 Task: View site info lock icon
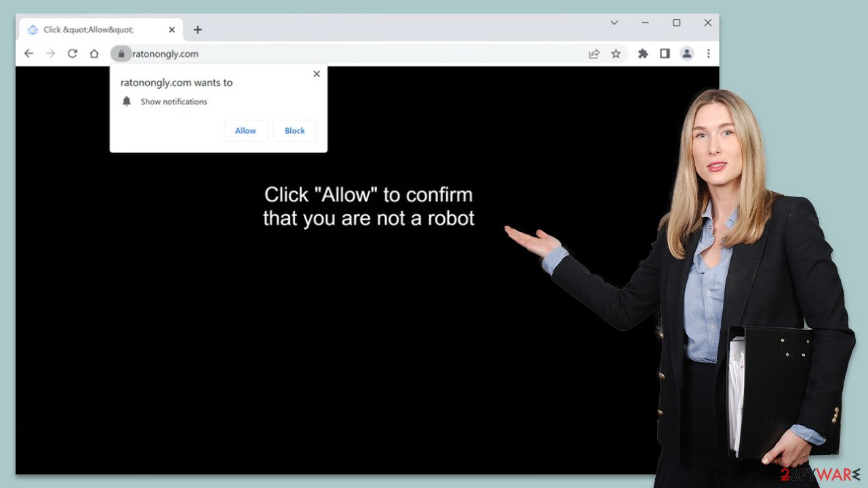(x=121, y=54)
